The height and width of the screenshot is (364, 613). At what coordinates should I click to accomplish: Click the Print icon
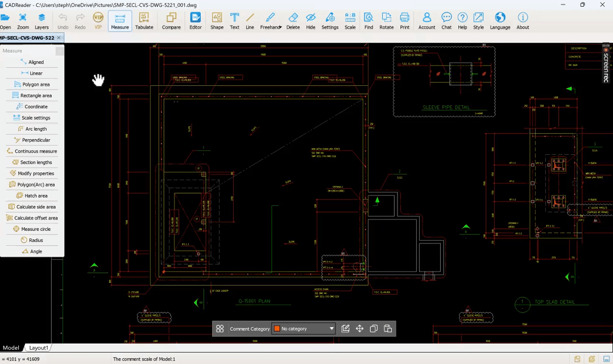click(404, 21)
